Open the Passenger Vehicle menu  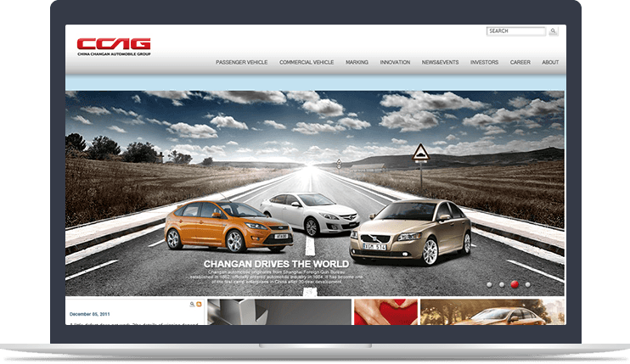point(241,63)
